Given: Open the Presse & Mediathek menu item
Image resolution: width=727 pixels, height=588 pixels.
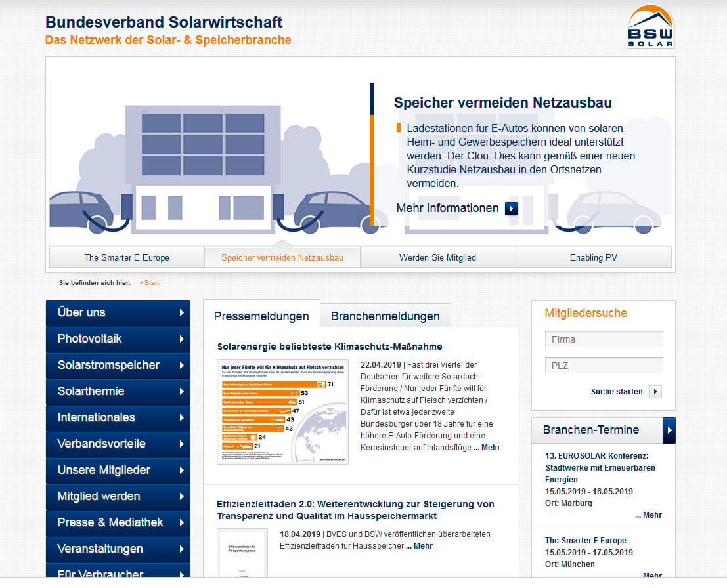Looking at the screenshot, I should click(x=118, y=522).
